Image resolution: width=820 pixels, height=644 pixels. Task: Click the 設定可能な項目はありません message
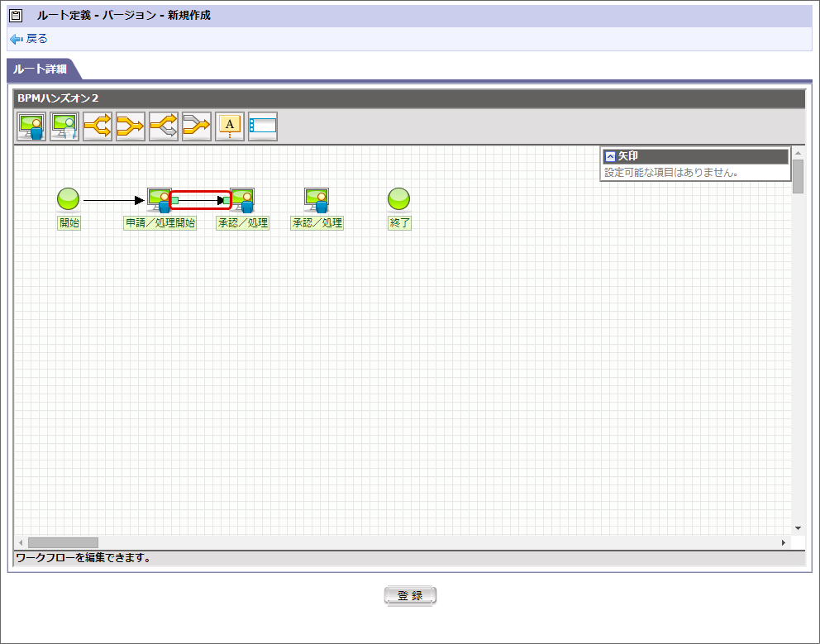click(x=671, y=173)
